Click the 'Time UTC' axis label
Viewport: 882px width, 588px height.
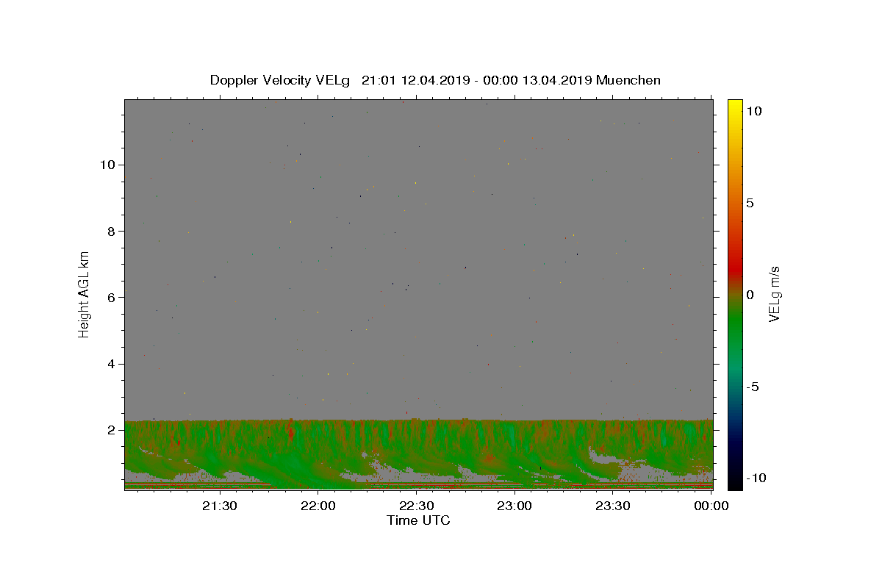tap(418, 520)
